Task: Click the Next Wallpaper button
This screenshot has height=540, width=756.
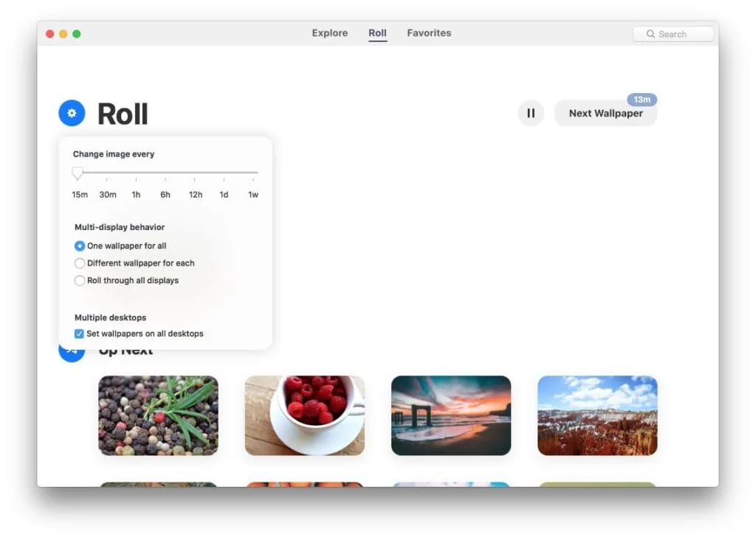Action: coord(605,114)
